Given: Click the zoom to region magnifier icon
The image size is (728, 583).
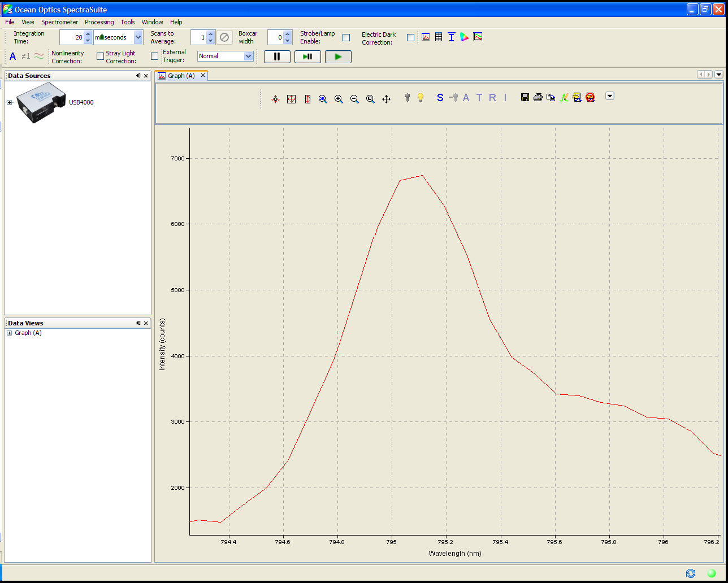Looking at the screenshot, I should click(x=370, y=99).
